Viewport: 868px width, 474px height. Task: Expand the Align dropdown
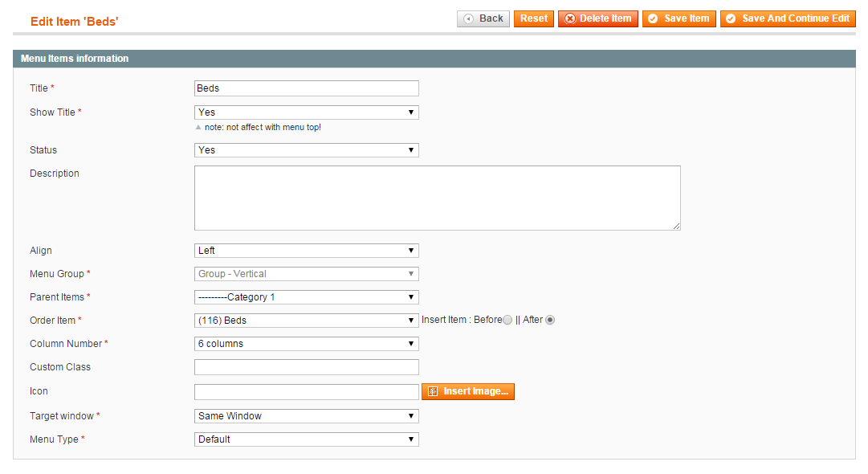click(x=306, y=251)
